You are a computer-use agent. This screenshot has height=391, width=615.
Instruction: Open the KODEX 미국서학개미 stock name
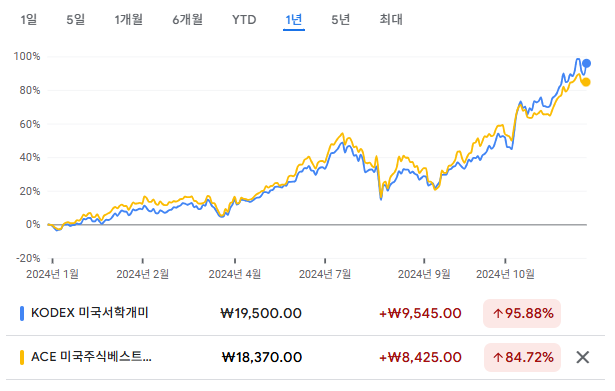click(90, 313)
